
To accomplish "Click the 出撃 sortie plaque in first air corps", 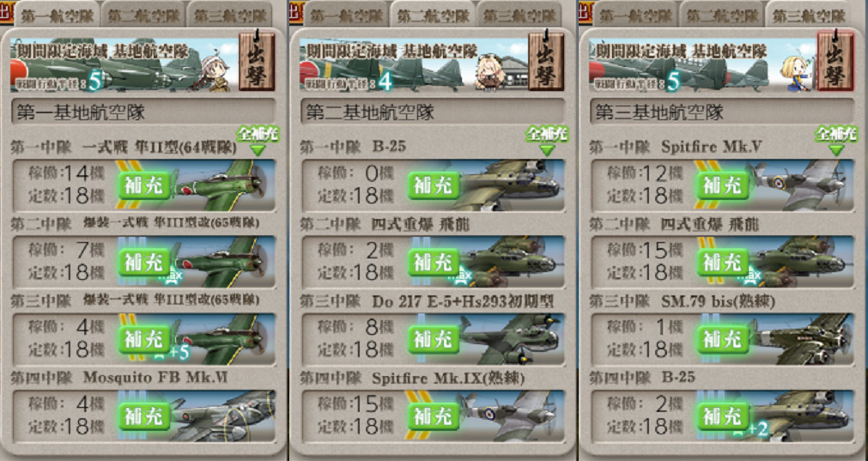I will [257, 61].
